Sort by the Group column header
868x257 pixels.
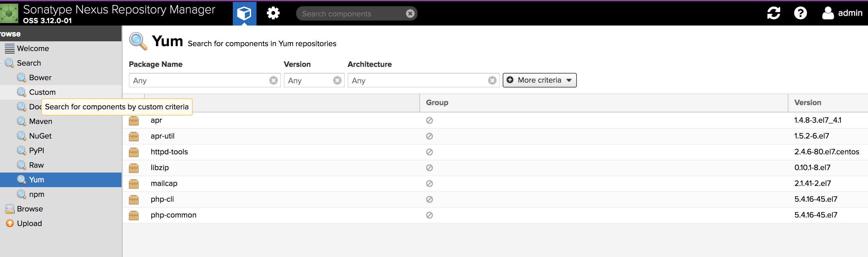[604, 103]
